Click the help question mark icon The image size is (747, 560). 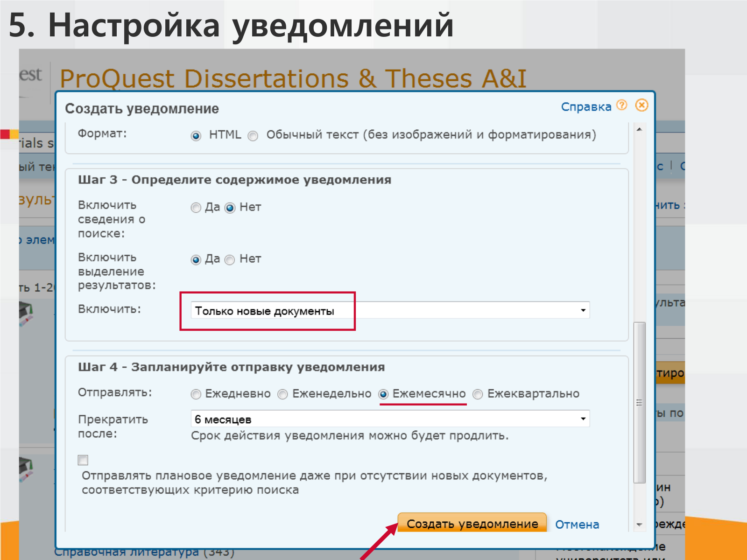tap(621, 105)
